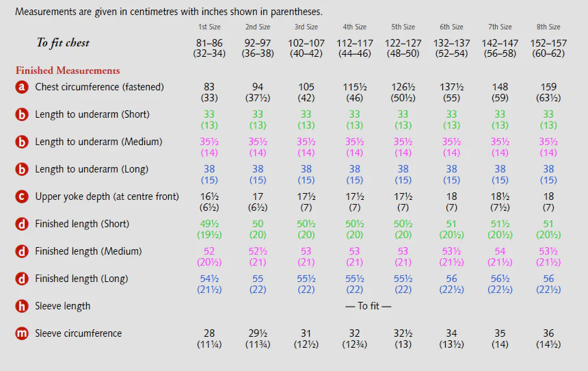Click the '— To fit —' sleeve length text
588x371 pixels.
(369, 306)
